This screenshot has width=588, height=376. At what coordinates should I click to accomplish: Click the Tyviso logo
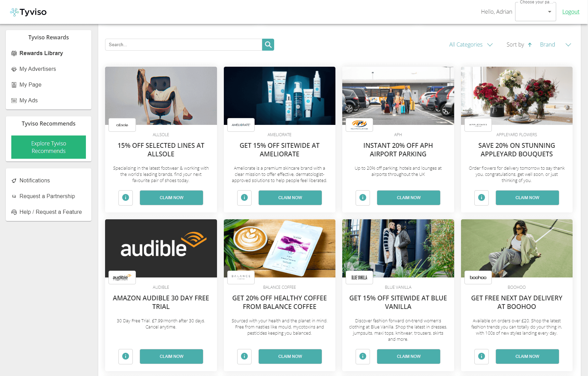tap(28, 12)
